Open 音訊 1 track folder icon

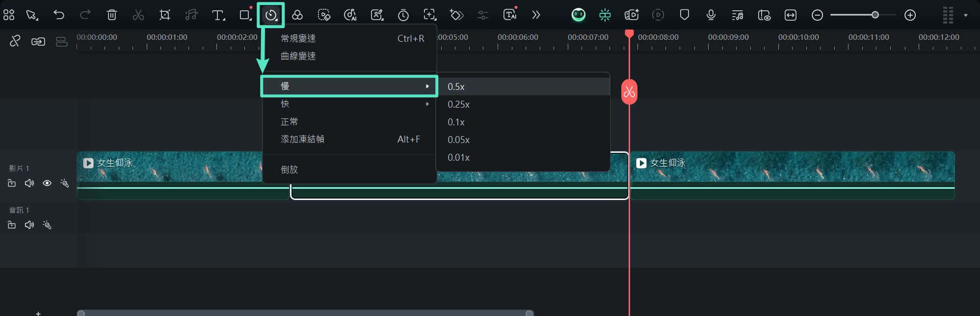point(12,225)
